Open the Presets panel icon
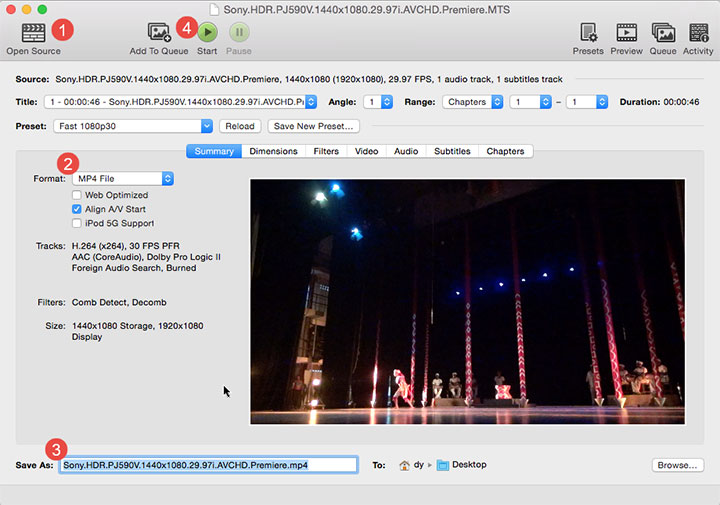 coord(588,32)
